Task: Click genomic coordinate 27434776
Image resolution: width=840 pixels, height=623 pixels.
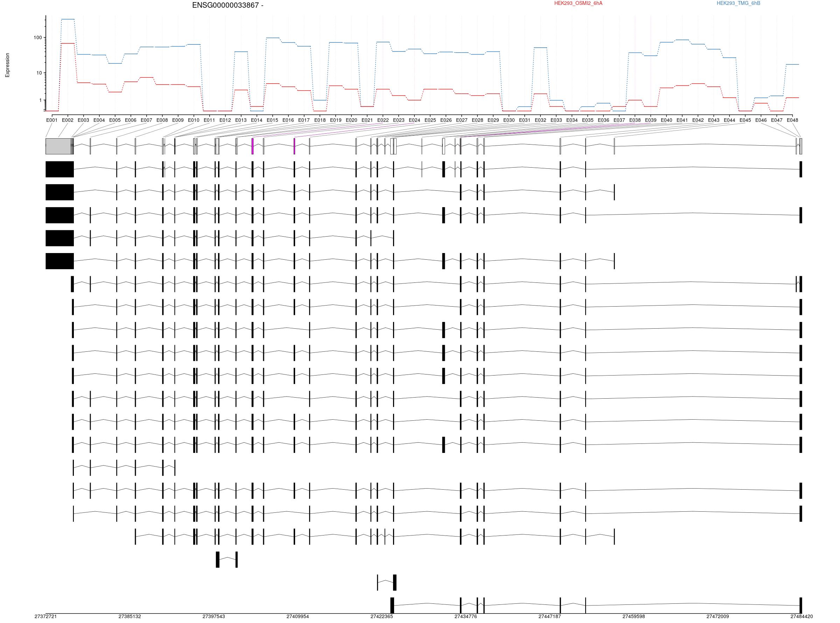Action: tap(465, 617)
